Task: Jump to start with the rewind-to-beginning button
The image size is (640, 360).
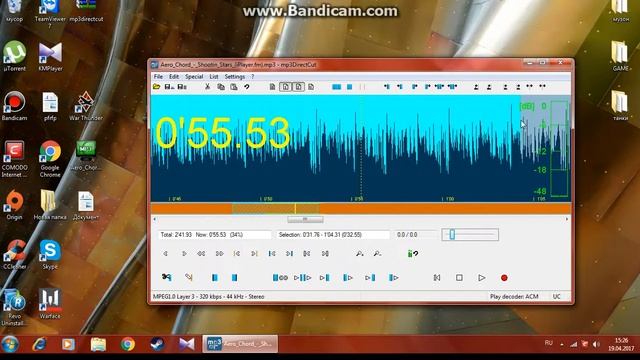Action: click(x=437, y=278)
